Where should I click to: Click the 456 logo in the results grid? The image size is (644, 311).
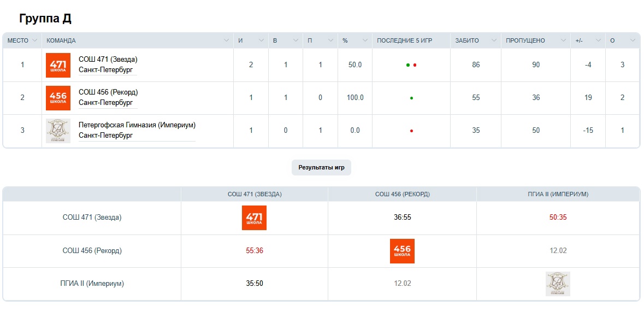402,251
